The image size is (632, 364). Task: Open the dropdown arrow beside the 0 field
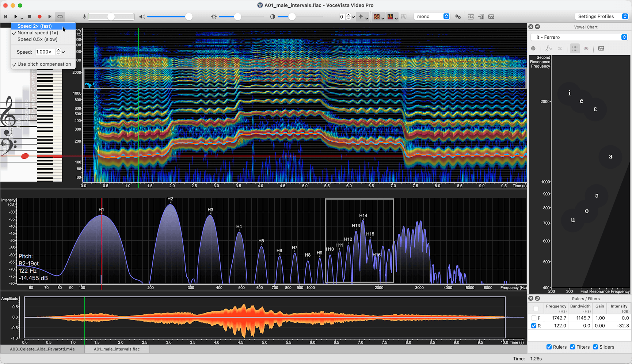tap(353, 17)
